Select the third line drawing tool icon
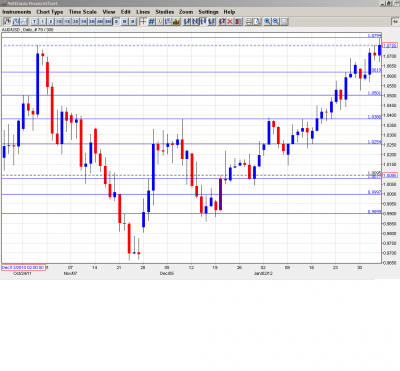This screenshot has height=371, width=400. pos(203,22)
